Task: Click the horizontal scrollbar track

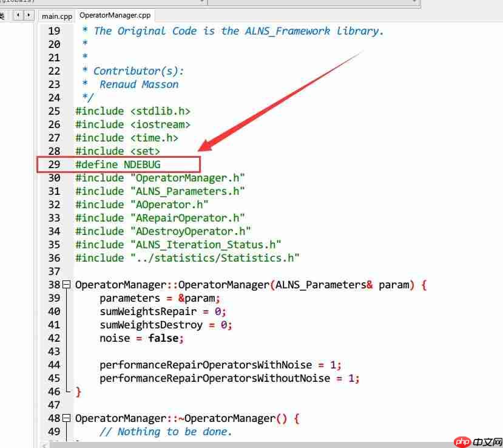Action: pyautogui.click(x=243, y=444)
